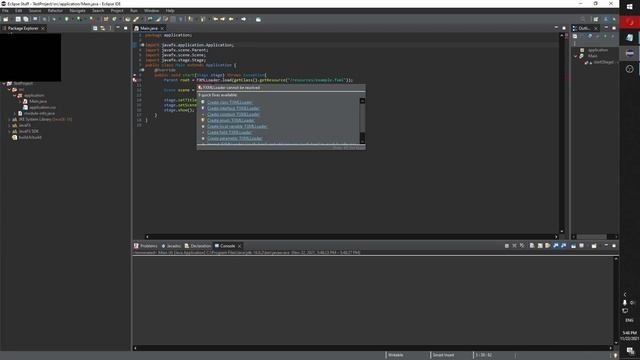Click the Save toolbar icon
This screenshot has width=640, height=360.
[x=18, y=19]
